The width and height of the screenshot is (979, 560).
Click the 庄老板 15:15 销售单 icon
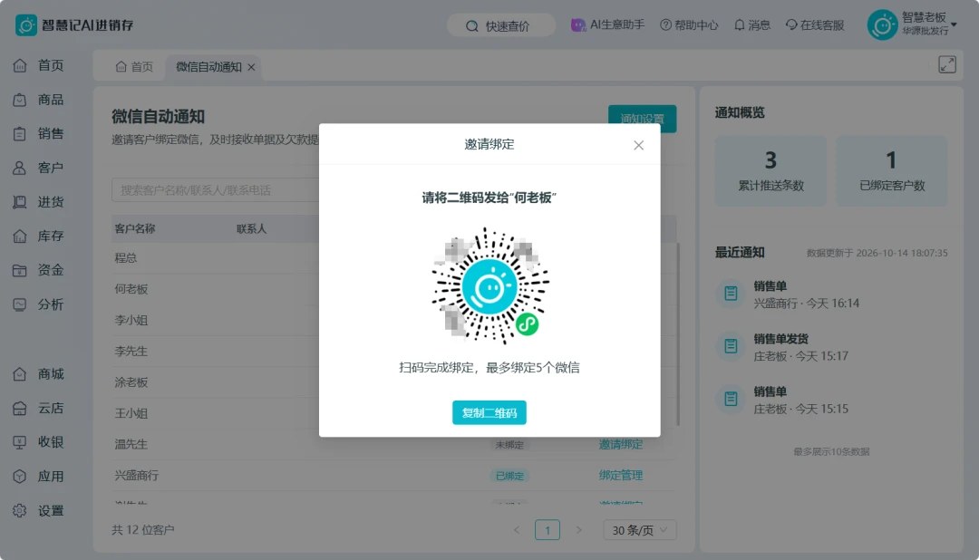tap(731, 399)
